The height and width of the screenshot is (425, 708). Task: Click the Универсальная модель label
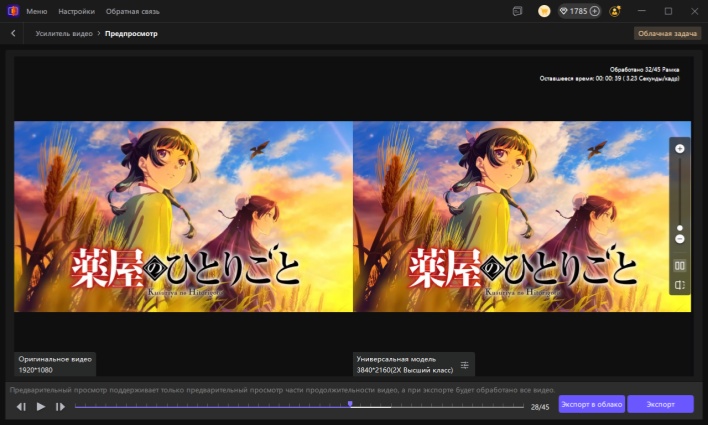coord(396,359)
